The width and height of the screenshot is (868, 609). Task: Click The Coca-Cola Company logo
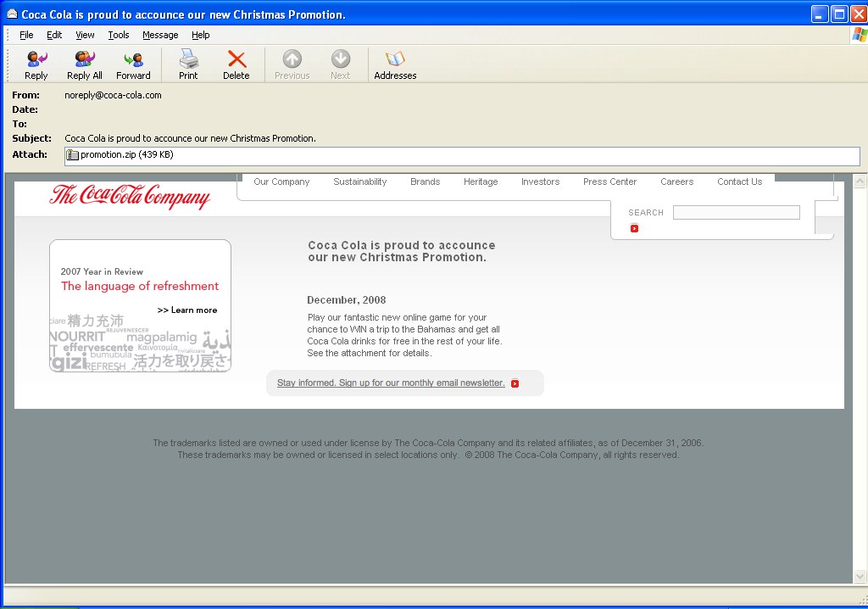pyautogui.click(x=130, y=197)
